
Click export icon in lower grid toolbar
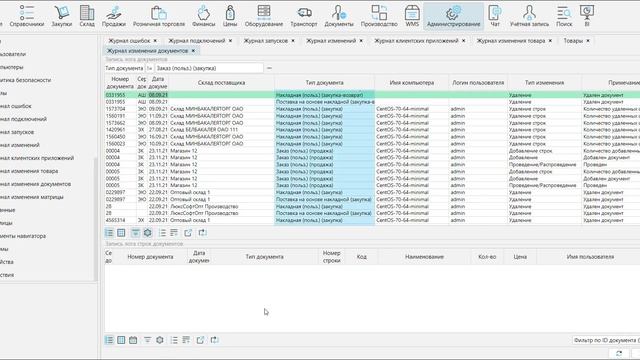click(x=200, y=340)
